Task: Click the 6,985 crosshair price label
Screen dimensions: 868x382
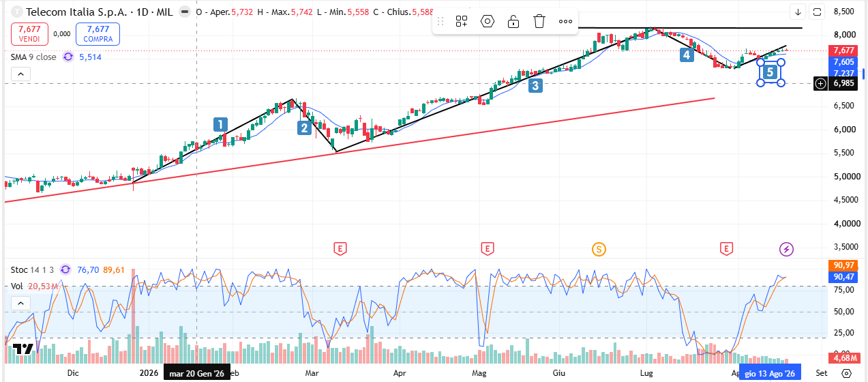Action: pyautogui.click(x=843, y=83)
